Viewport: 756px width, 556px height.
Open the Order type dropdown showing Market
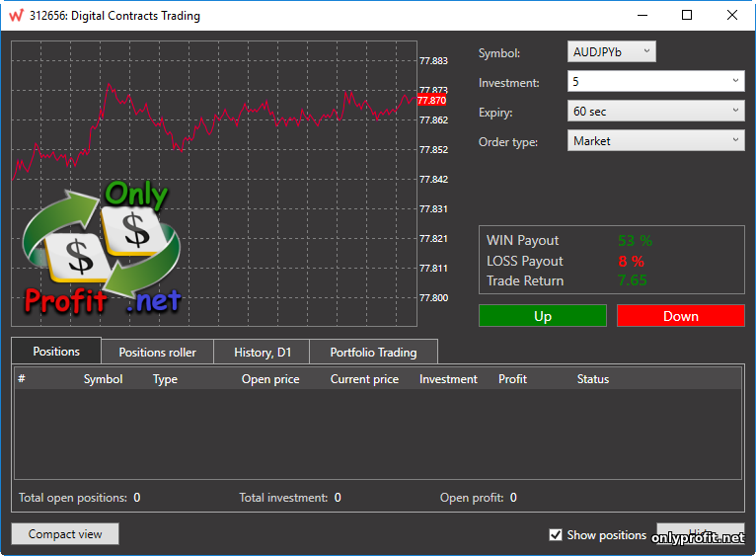655,140
